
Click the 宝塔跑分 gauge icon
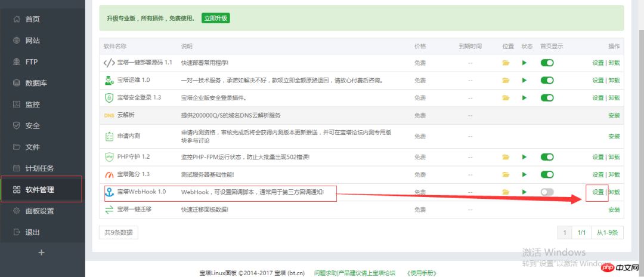coord(109,175)
